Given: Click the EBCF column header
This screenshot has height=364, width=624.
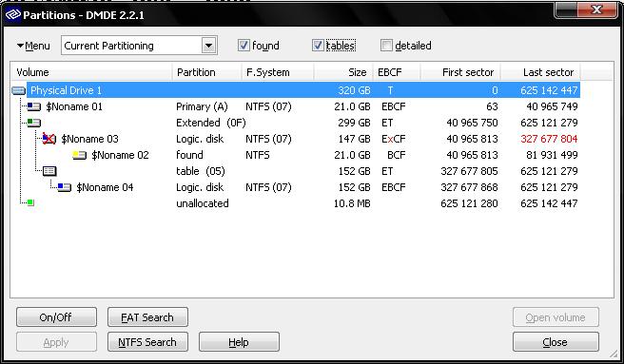Looking at the screenshot, I should click(397, 72).
